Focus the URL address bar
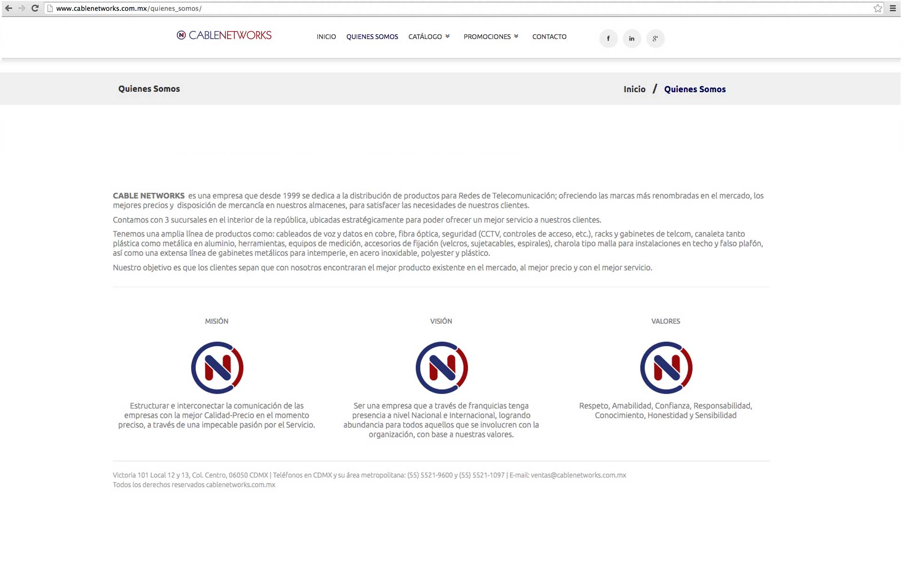 [x=463, y=8]
